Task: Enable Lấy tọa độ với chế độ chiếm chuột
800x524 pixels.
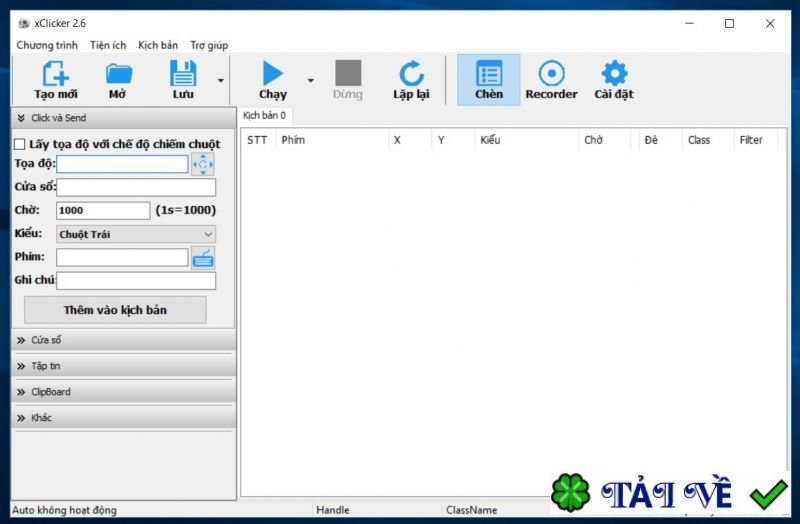Action: coord(19,144)
